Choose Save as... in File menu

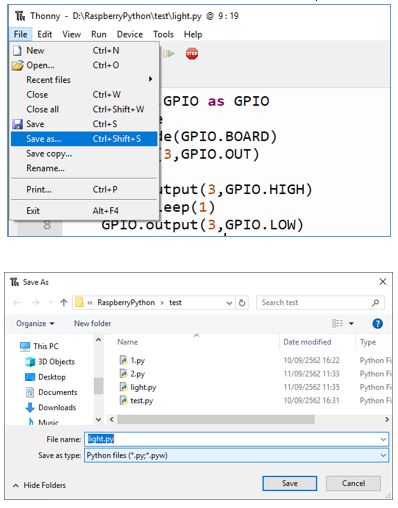[84, 139]
